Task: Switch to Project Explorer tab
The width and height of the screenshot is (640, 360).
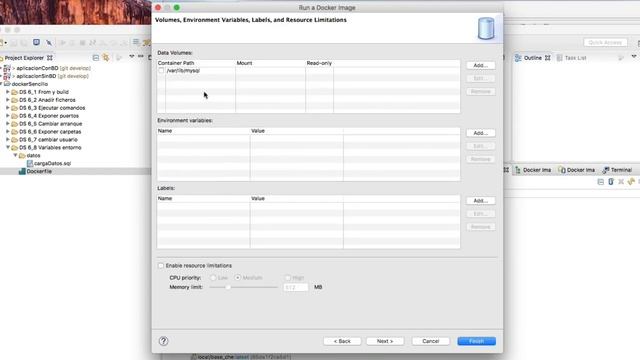Action: coord(24,58)
